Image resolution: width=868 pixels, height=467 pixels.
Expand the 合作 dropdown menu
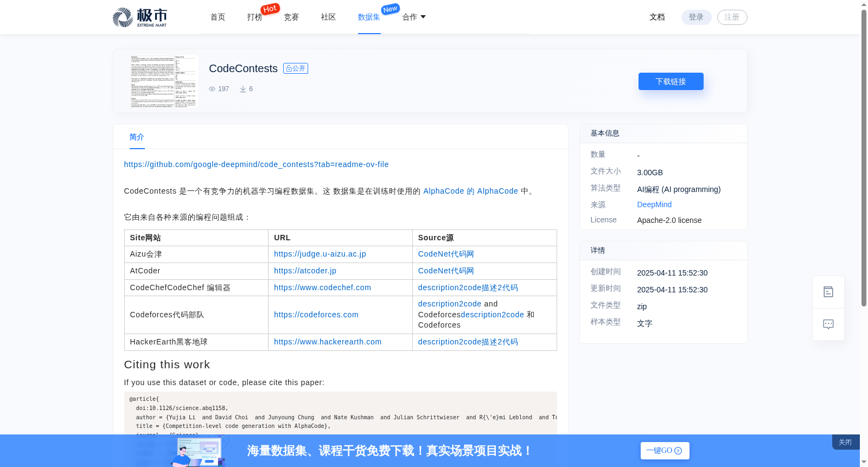click(x=414, y=17)
